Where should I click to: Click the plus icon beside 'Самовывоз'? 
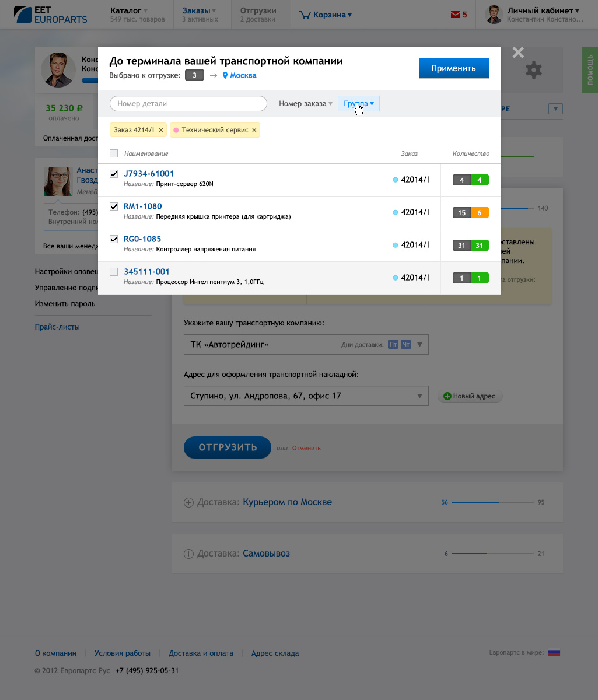188,554
